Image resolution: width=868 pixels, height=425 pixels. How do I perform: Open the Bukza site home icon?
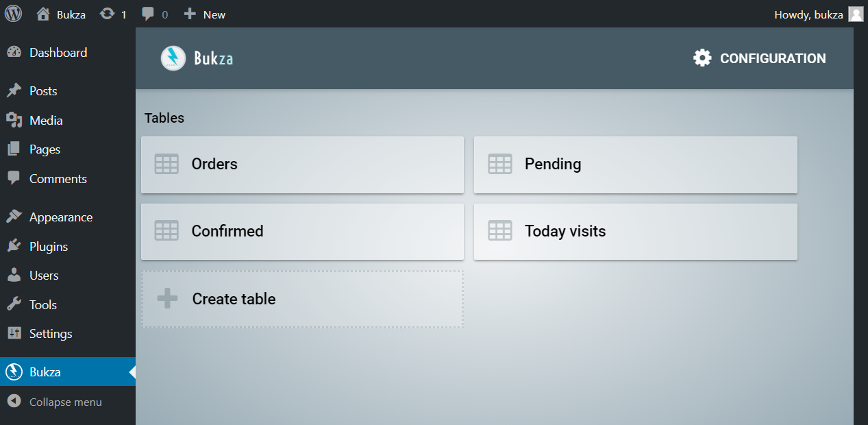tap(43, 14)
